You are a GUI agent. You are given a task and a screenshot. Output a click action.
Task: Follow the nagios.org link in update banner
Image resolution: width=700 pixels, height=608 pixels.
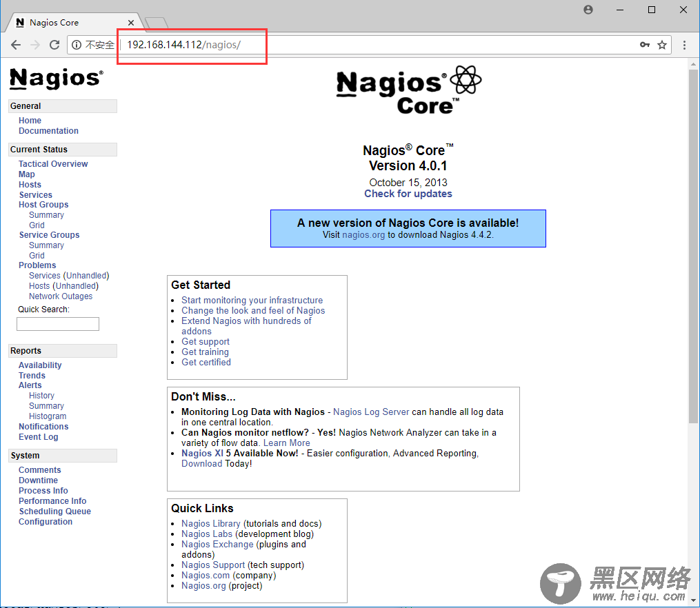[363, 235]
